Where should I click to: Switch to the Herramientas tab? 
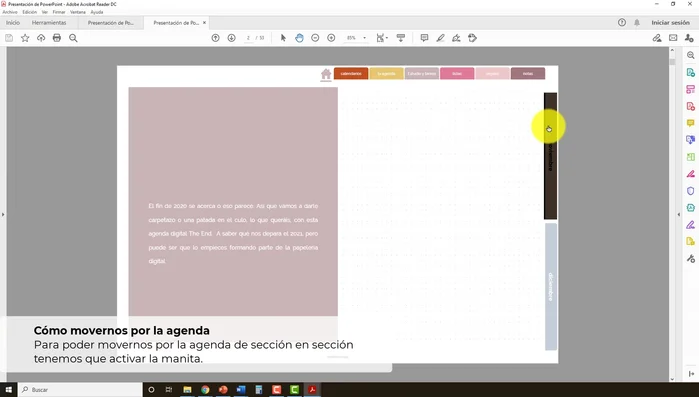(49, 22)
